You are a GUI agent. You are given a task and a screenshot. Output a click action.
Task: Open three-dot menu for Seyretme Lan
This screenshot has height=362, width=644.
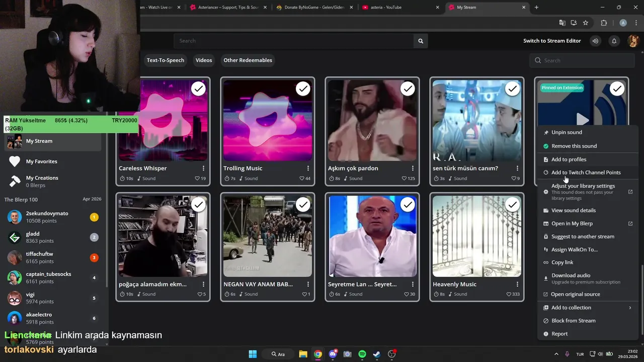413,284
